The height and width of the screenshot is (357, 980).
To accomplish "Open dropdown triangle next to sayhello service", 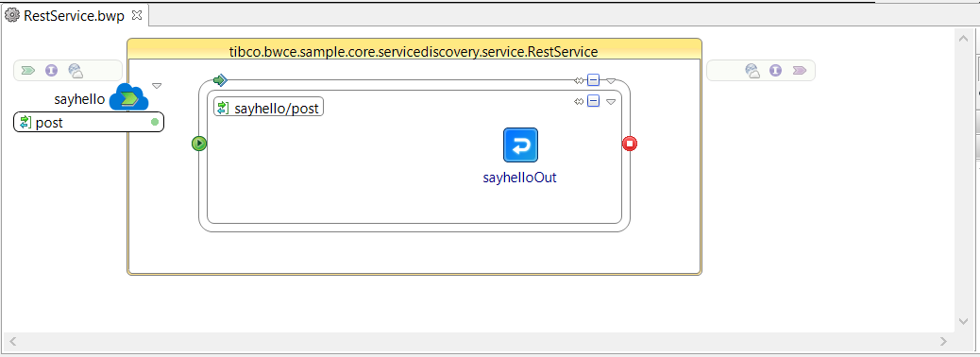I will click(157, 86).
